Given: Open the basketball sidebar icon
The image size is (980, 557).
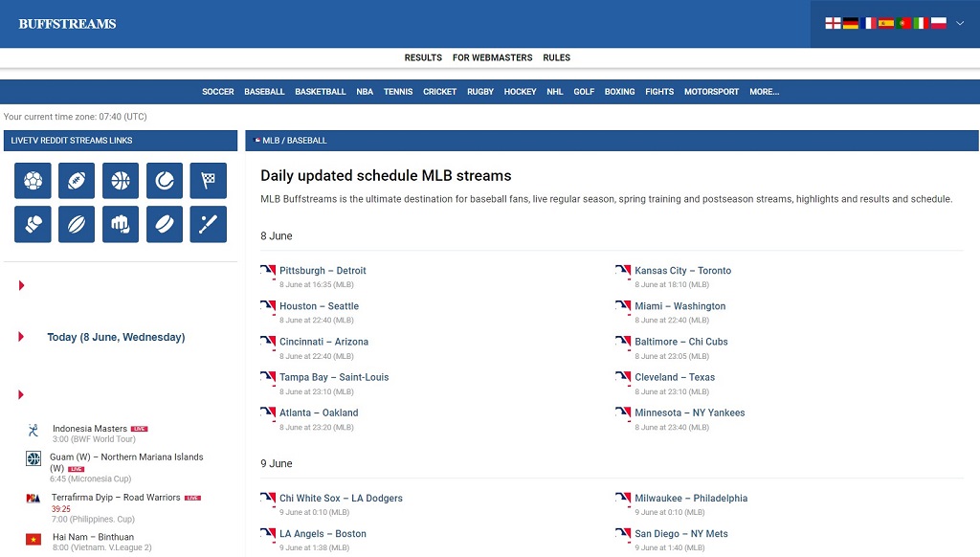Looking at the screenshot, I should coord(121,181).
